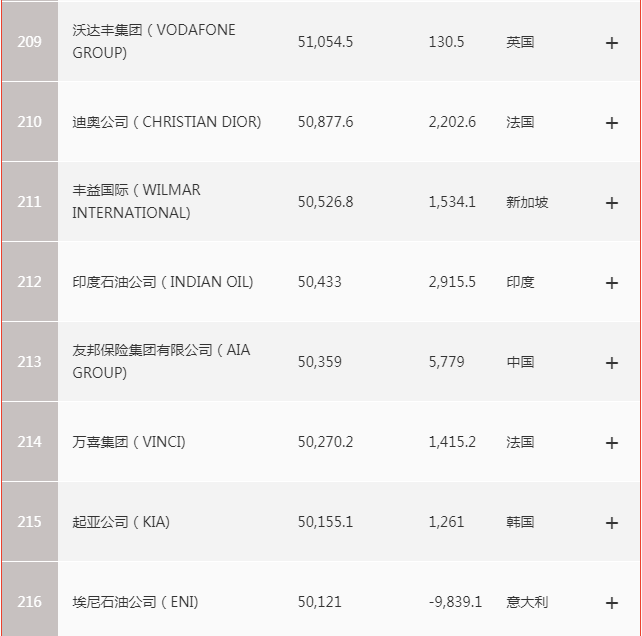Image resolution: width=642 pixels, height=636 pixels.
Task: Expand the Vodafone Group row details
Action: coord(612,43)
